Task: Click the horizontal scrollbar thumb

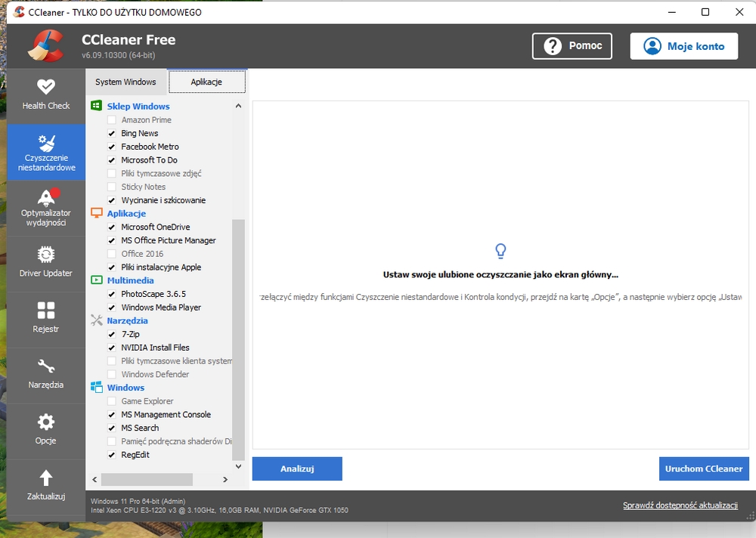Action: [x=147, y=479]
